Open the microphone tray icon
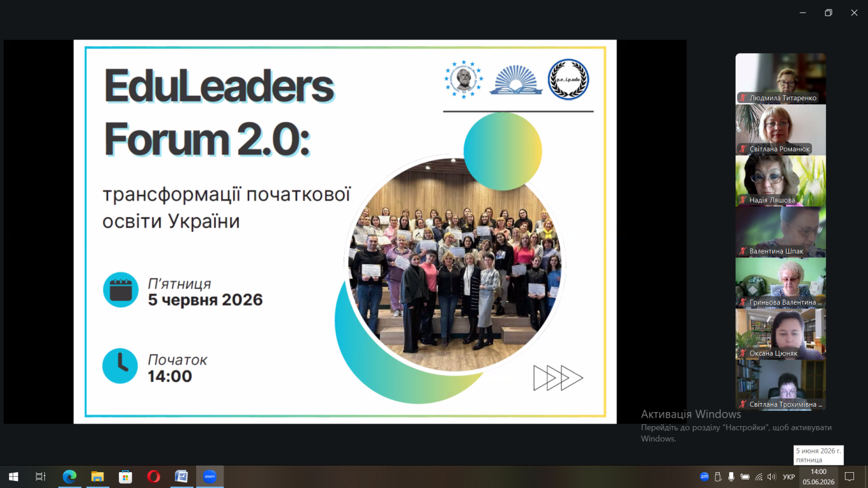This screenshot has height=488, width=868. (x=731, y=476)
